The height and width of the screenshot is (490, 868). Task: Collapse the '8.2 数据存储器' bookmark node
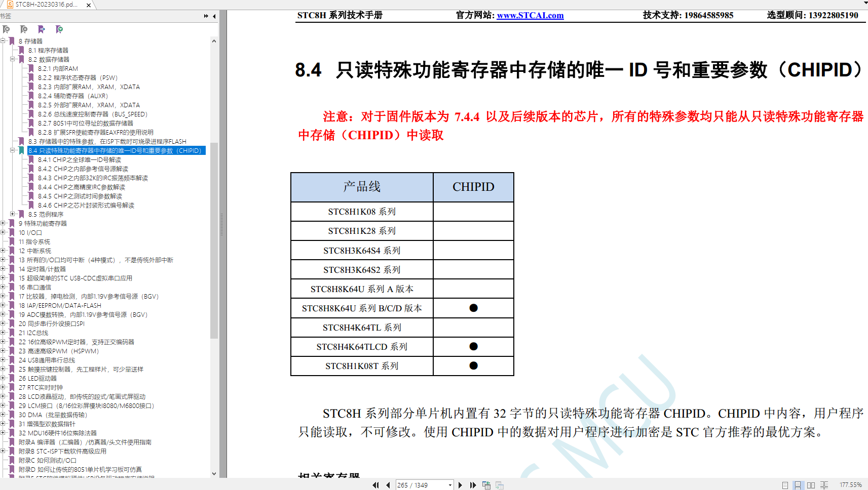click(x=13, y=59)
